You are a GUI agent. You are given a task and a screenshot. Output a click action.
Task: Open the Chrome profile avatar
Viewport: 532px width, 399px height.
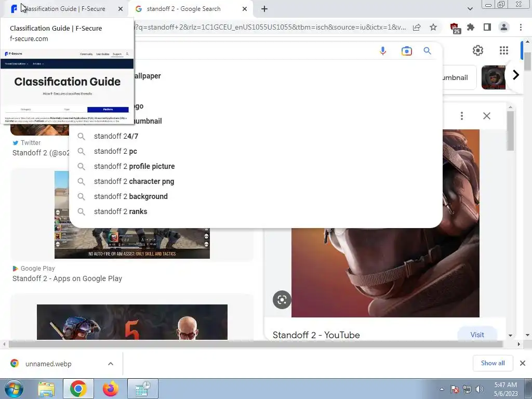(x=504, y=27)
